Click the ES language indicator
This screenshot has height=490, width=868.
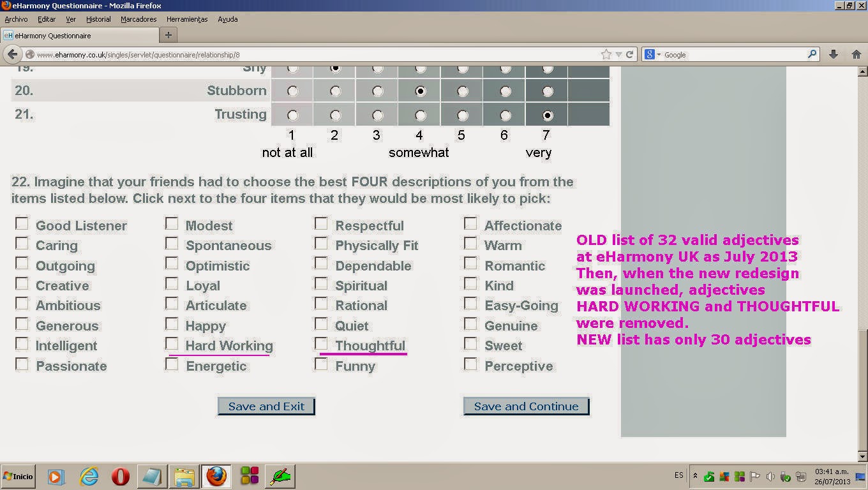678,476
